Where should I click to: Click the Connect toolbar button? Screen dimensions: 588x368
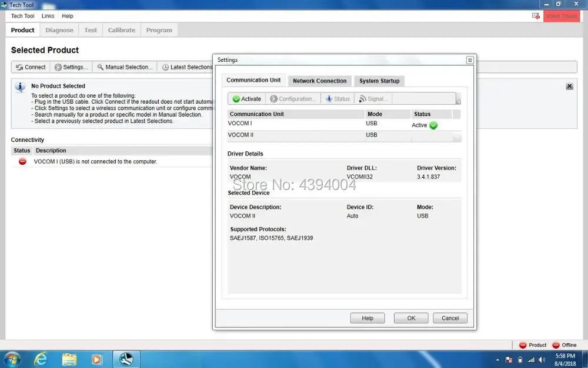(31, 67)
